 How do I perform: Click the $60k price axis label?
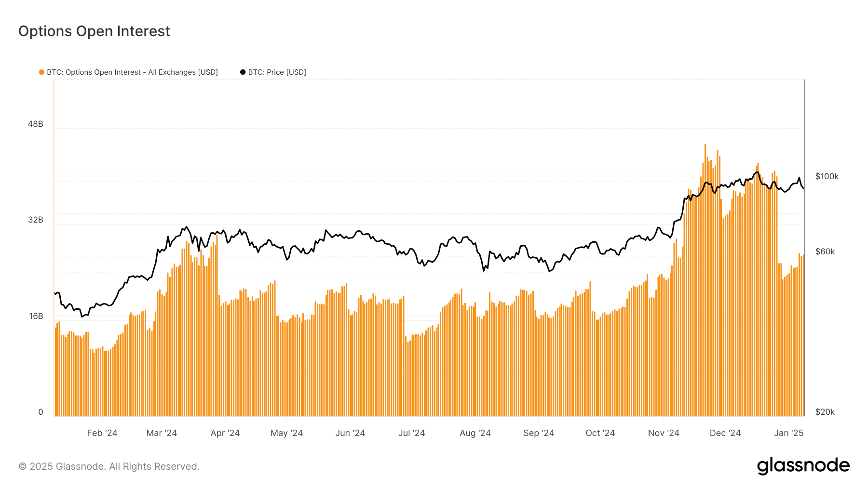click(x=825, y=251)
